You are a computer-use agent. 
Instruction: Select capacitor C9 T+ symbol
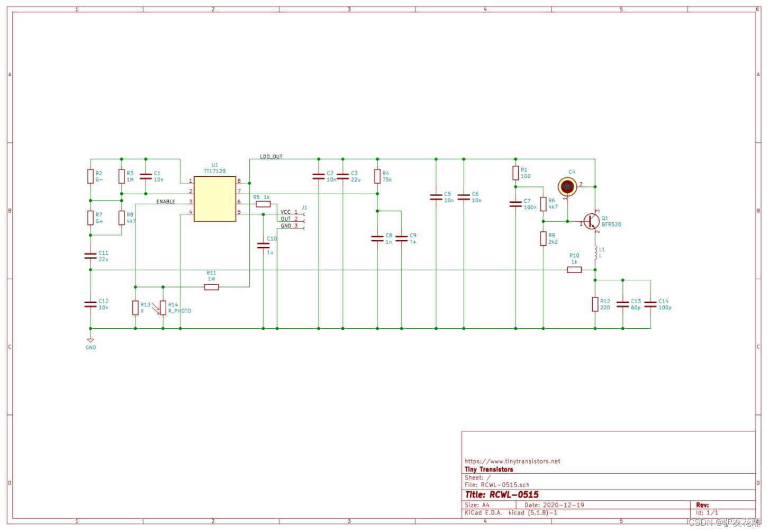[402, 239]
